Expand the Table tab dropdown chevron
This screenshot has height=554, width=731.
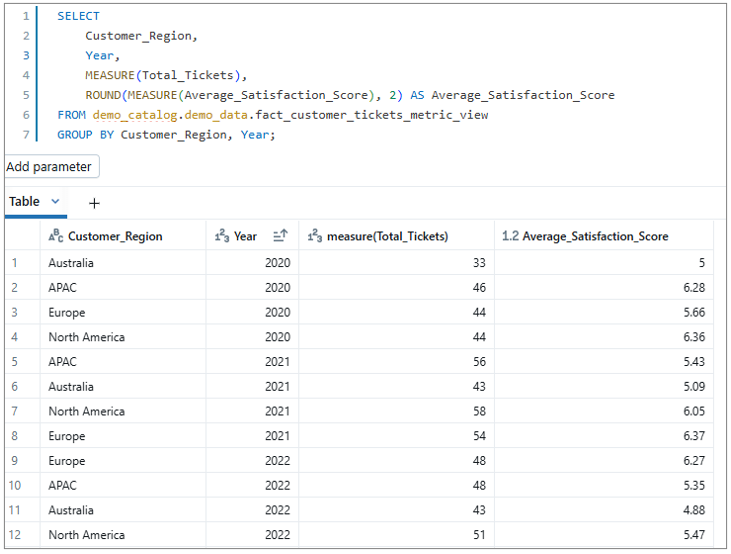(x=55, y=201)
